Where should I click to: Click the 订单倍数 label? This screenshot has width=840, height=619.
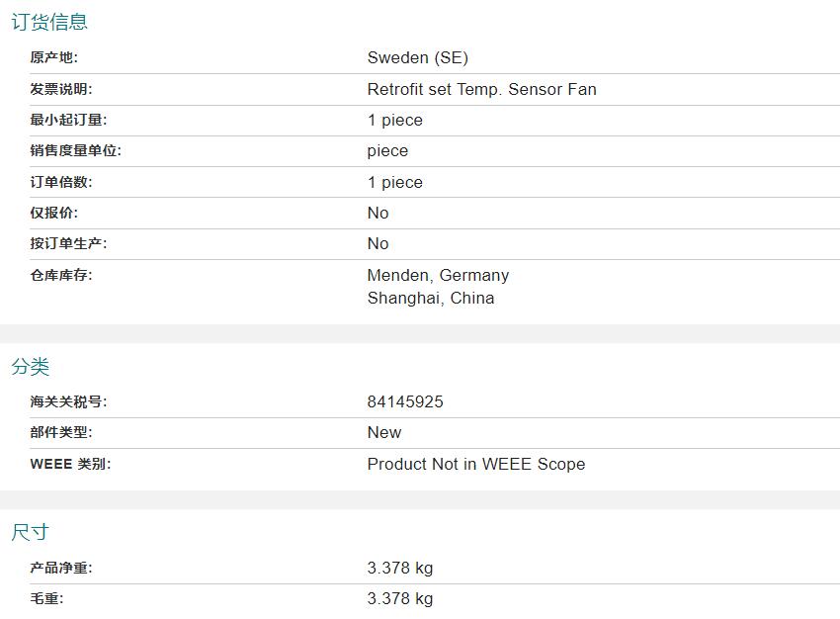pos(61,182)
